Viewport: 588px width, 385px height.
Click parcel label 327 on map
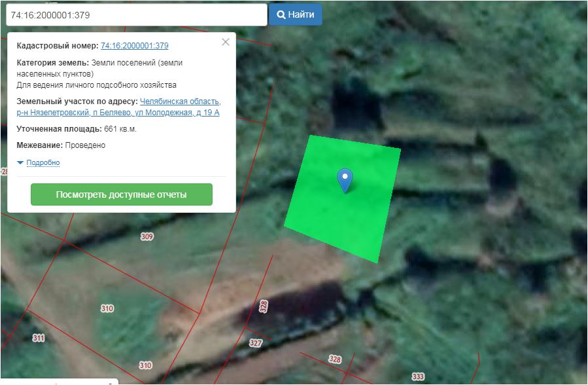[255, 342]
